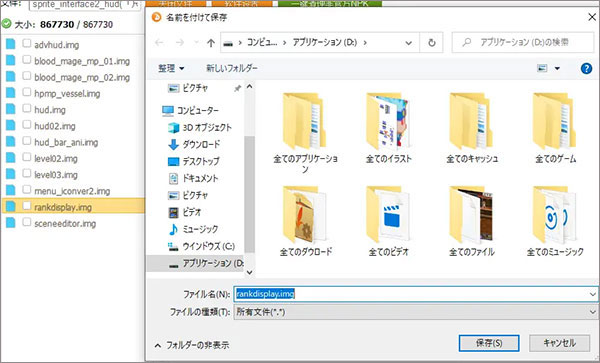Select デスクトップ in navigation pane

pyautogui.click(x=194, y=161)
